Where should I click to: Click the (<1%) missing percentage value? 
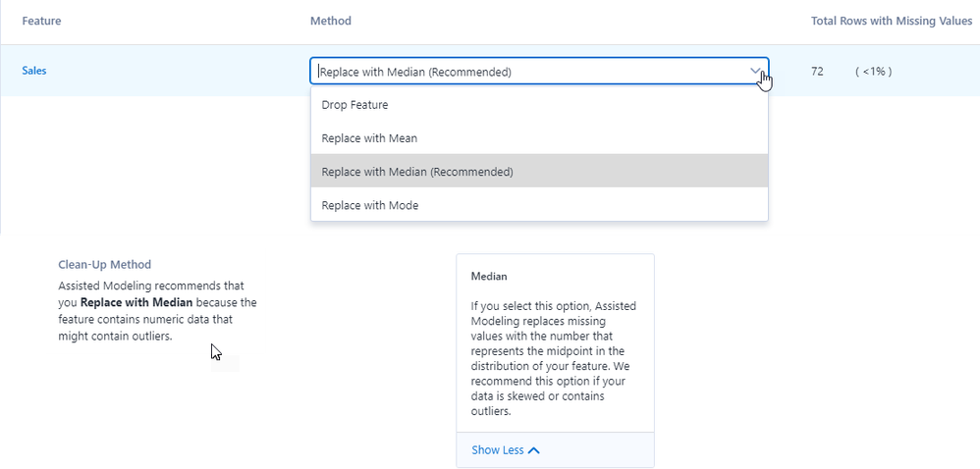pos(873,72)
